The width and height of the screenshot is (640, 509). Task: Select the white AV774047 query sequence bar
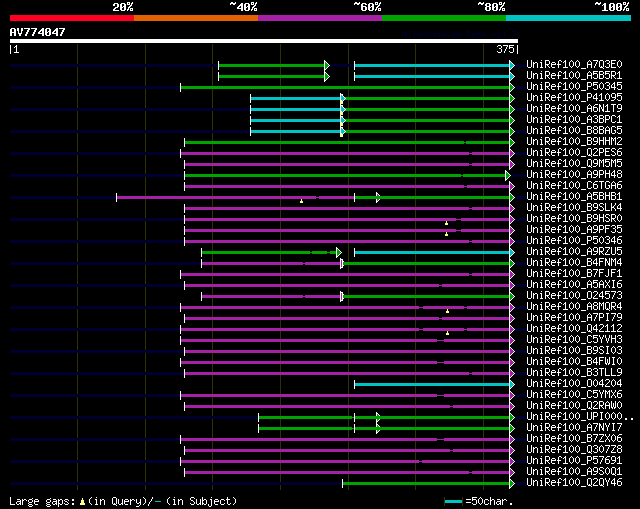tap(264, 41)
